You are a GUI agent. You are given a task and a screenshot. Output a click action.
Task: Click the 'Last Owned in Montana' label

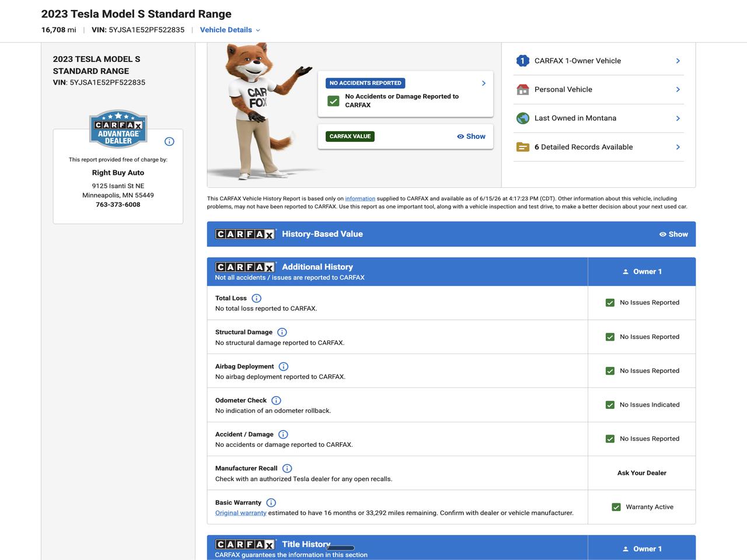[575, 118]
